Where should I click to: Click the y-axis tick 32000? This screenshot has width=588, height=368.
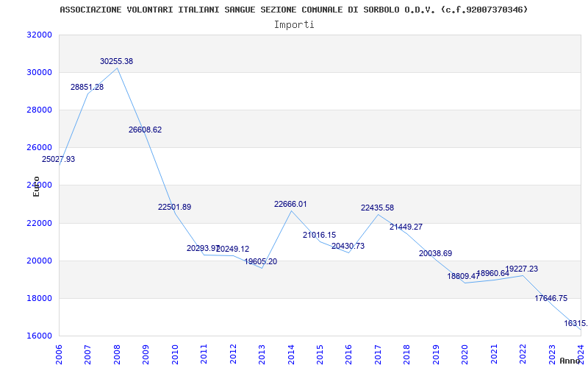point(39,35)
